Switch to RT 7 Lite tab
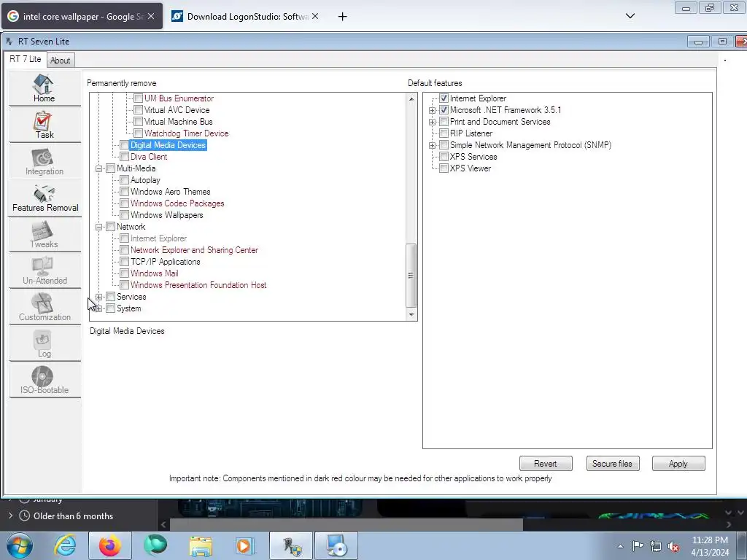 (26, 59)
